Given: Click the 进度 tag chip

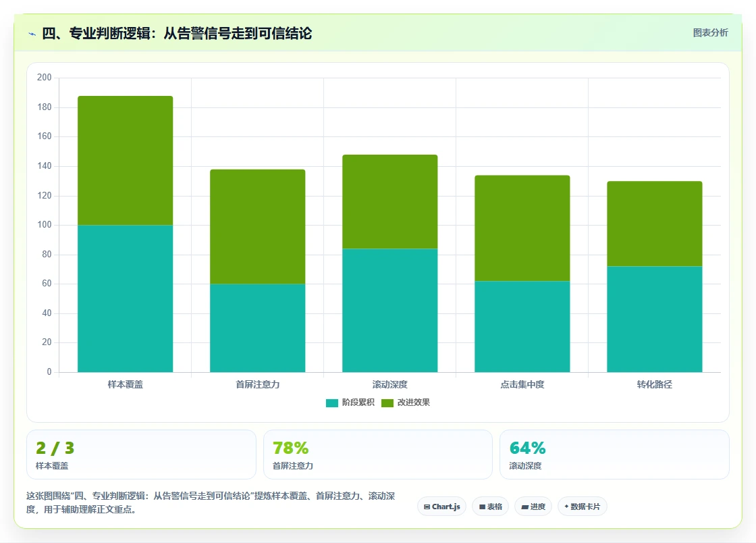Looking at the screenshot, I should 533,507.
